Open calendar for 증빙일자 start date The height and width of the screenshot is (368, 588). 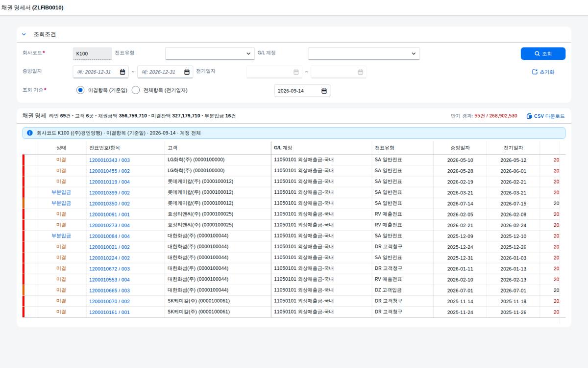[x=122, y=72]
